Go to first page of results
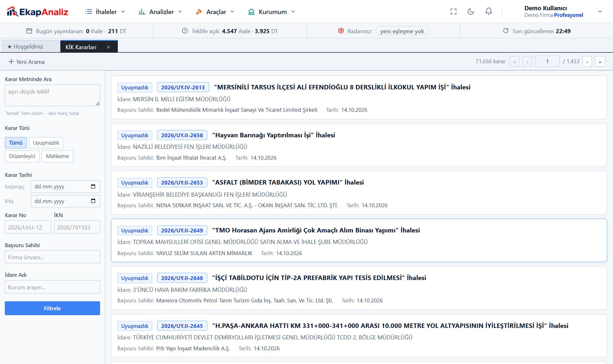The width and height of the screenshot is (613, 364). point(514,61)
